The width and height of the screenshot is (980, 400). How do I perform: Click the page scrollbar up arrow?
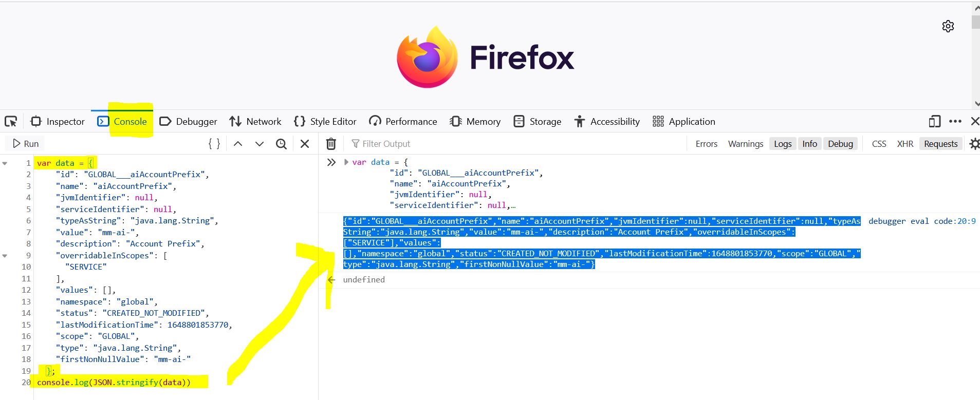coord(976,8)
